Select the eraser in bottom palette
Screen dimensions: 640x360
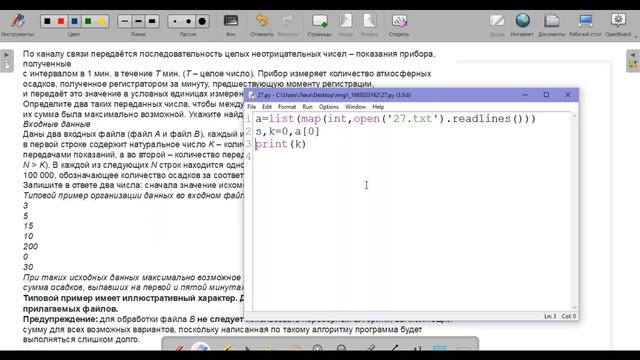200,347
